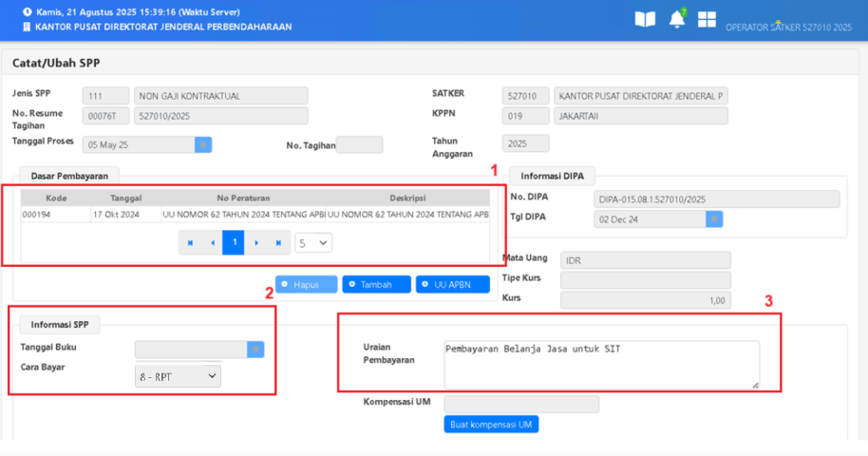Open the user manual book icon

point(645,20)
